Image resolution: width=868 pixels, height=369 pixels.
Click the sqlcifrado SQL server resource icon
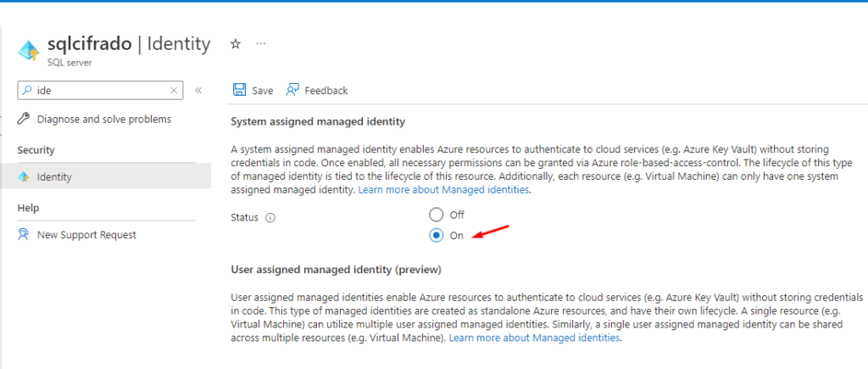(28, 50)
